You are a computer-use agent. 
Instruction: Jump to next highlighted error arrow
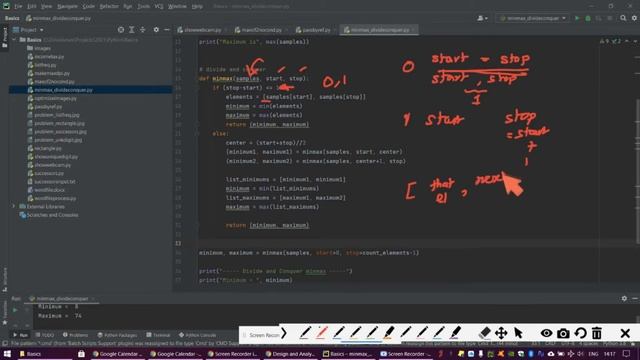coord(635,41)
